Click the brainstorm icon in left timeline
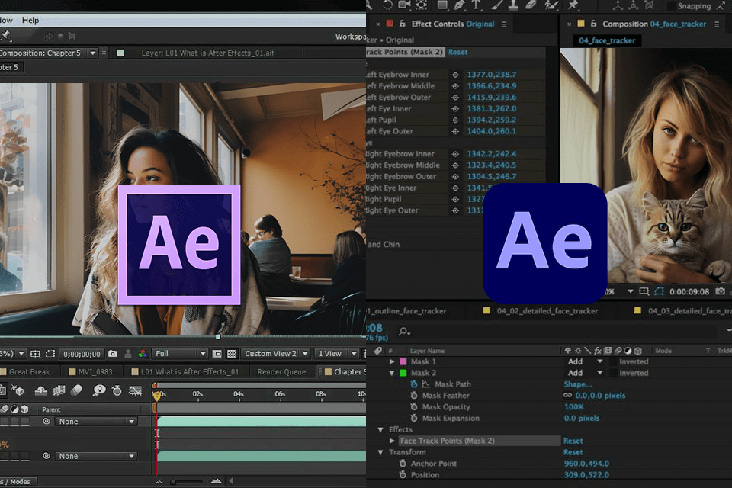 click(x=99, y=390)
